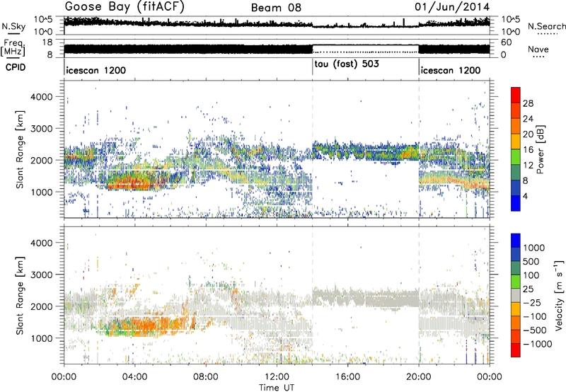Click the "4000" range tick on power panel
Image resolution: width=566 pixels, height=392 pixels.
click(43, 97)
